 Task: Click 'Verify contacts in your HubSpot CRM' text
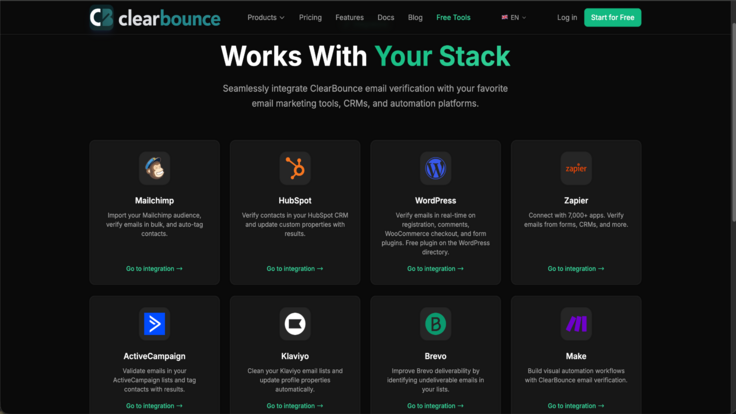(x=295, y=224)
